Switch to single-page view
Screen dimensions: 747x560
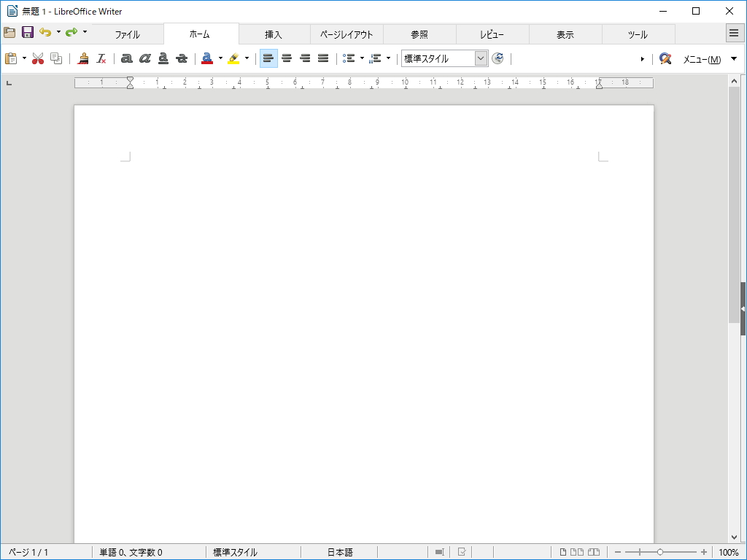[563, 553]
